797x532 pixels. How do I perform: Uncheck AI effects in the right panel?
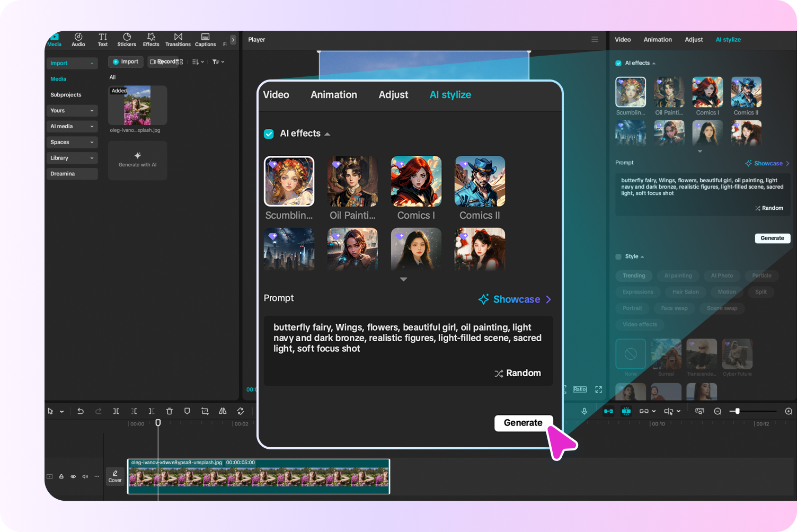[618, 63]
